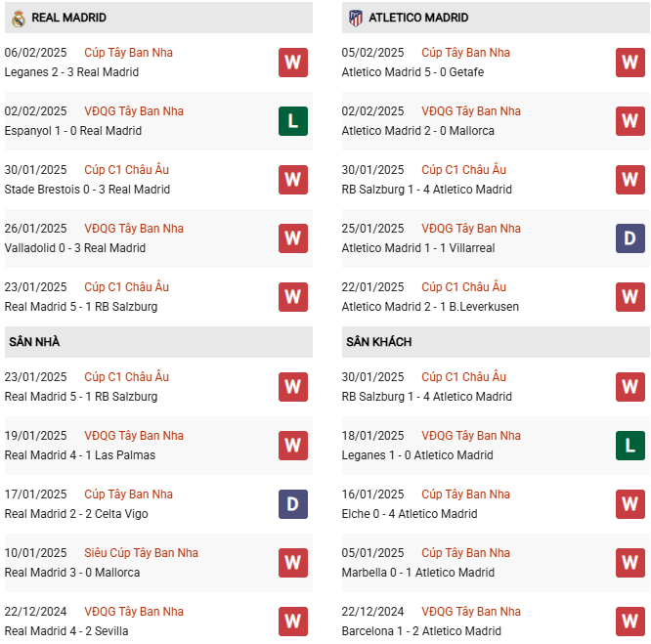The height and width of the screenshot is (644, 651).
Task: Click the ATLETICO MADRID team heading
Action: click(418, 18)
